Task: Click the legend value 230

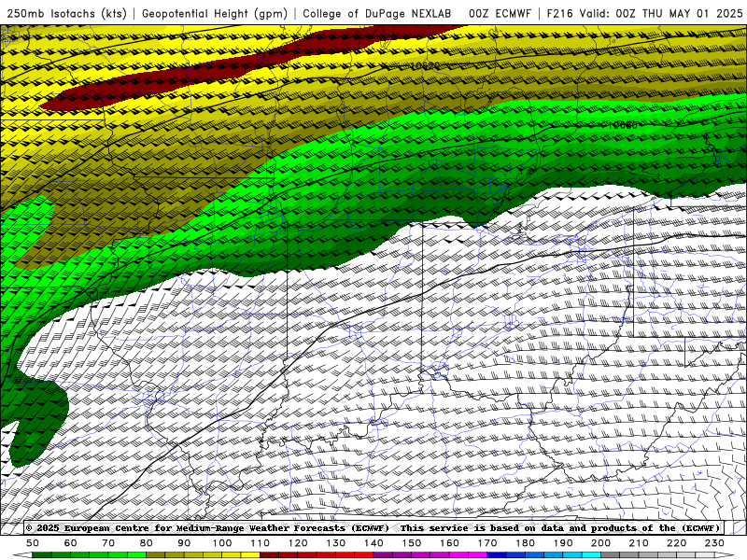Action: [x=714, y=543]
